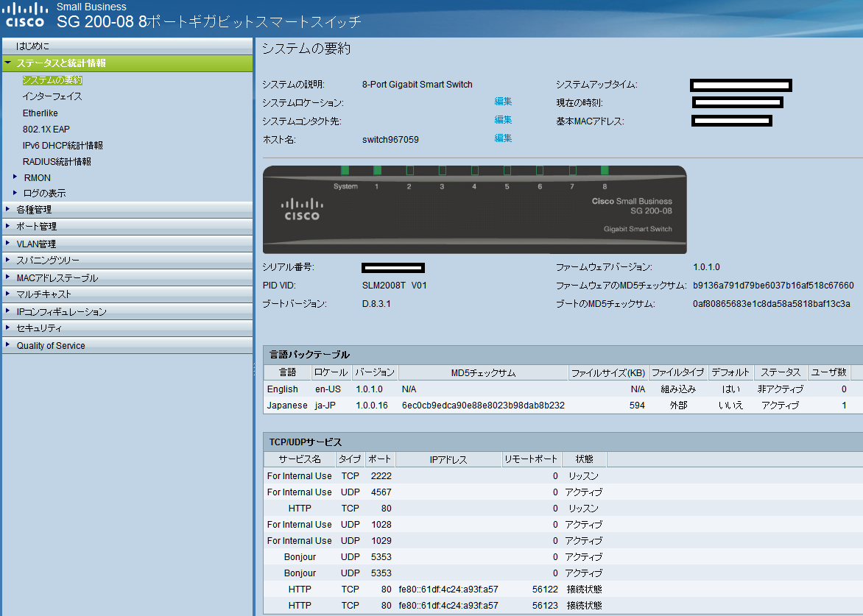Click port 2 LED on switch image
This screenshot has width=863, height=616.
tap(409, 171)
